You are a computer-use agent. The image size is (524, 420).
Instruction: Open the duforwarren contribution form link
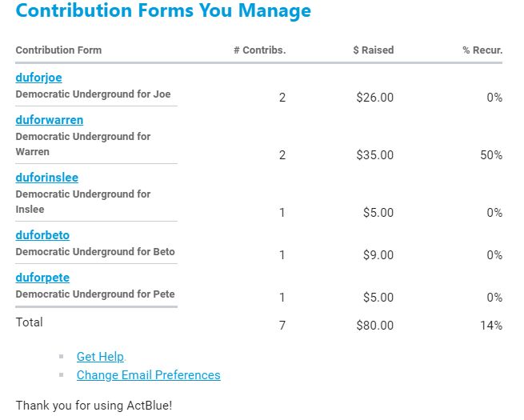coord(50,120)
